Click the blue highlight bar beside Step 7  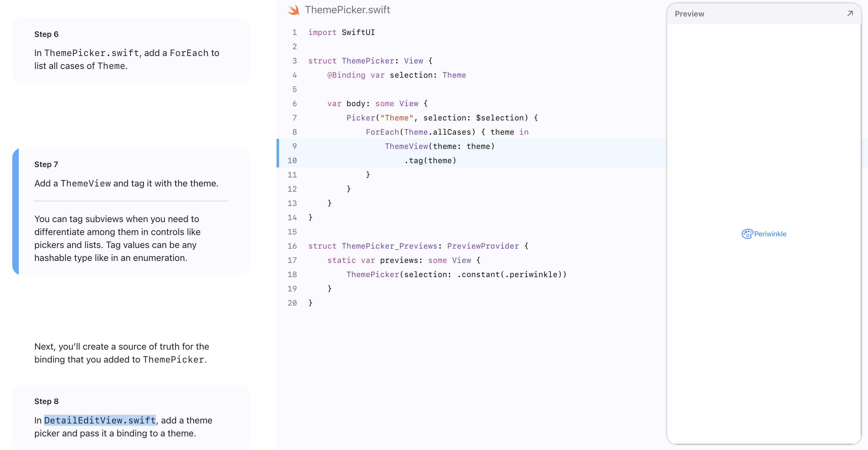[16, 211]
